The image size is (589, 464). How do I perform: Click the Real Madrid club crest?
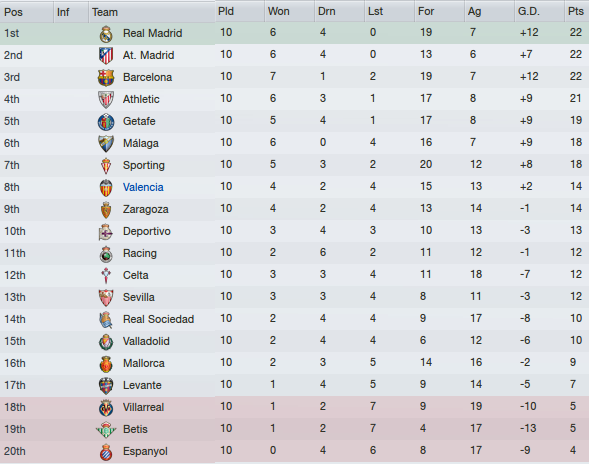pyautogui.click(x=106, y=34)
